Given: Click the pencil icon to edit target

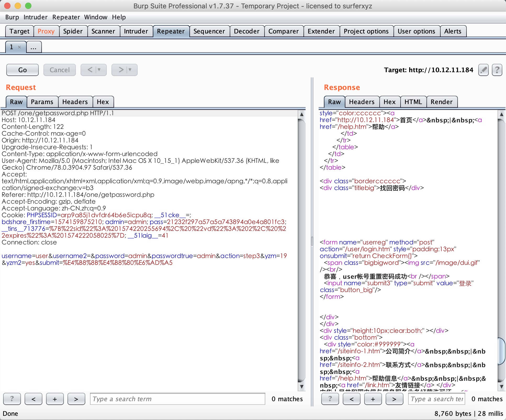Looking at the screenshot, I should coord(483,70).
